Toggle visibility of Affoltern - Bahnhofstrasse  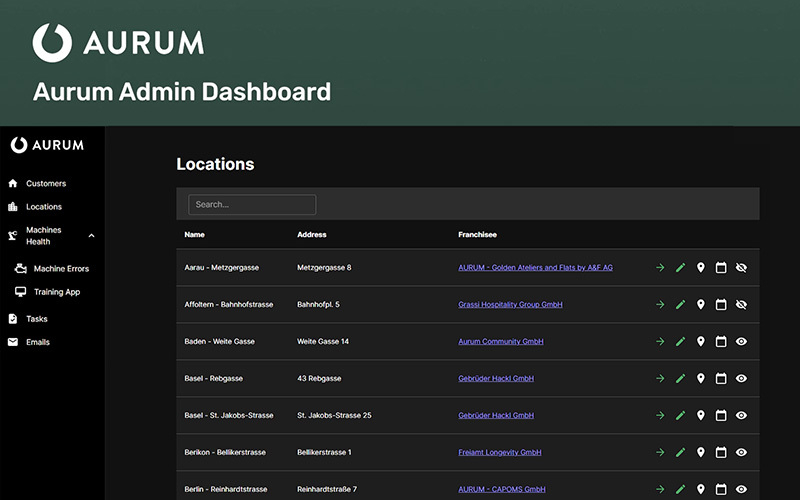point(741,305)
